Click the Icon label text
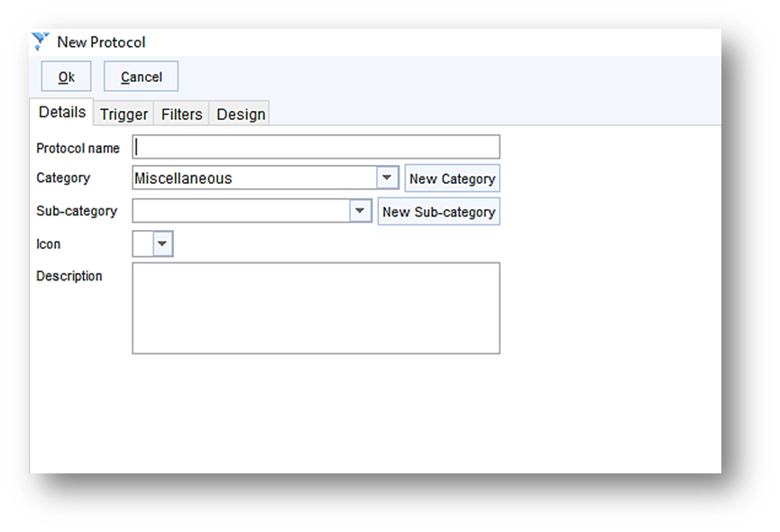 click(49, 244)
